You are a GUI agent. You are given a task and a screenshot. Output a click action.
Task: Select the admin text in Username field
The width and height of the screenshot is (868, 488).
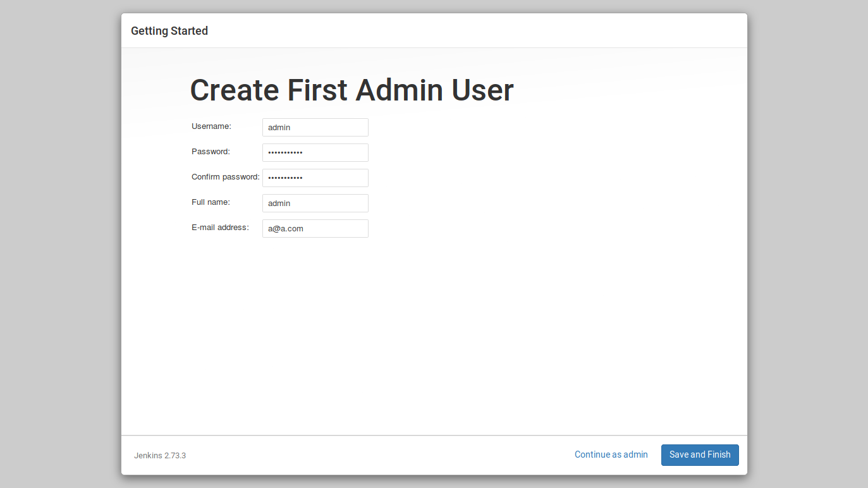[278, 127]
